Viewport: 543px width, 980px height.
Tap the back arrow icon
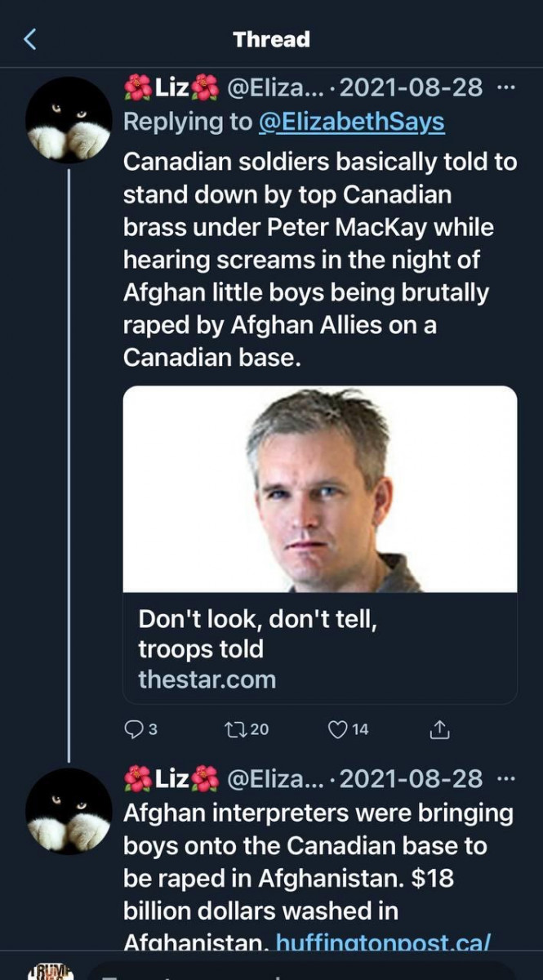[x=29, y=39]
